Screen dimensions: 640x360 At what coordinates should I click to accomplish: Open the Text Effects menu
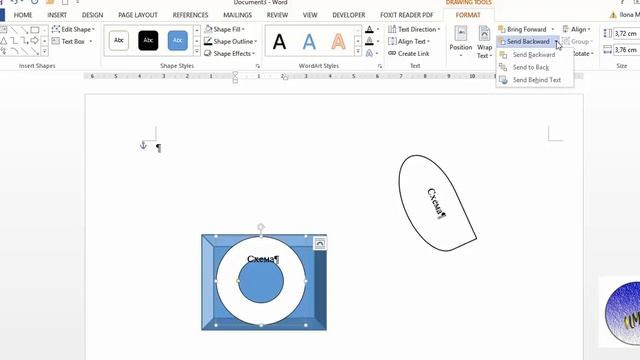tap(373, 53)
